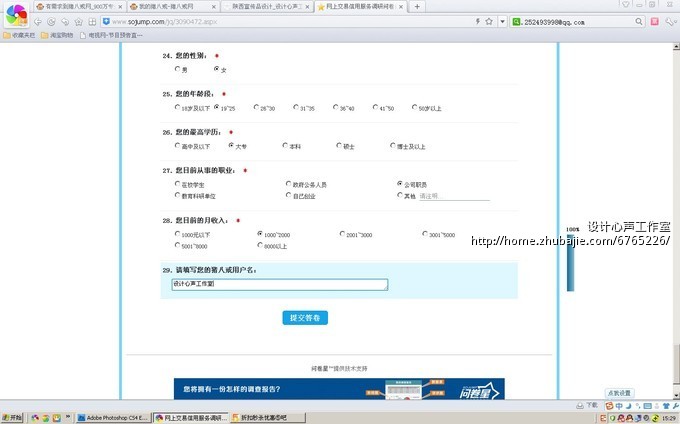
Task: Select monthly income 2001~3000
Action: point(342,234)
